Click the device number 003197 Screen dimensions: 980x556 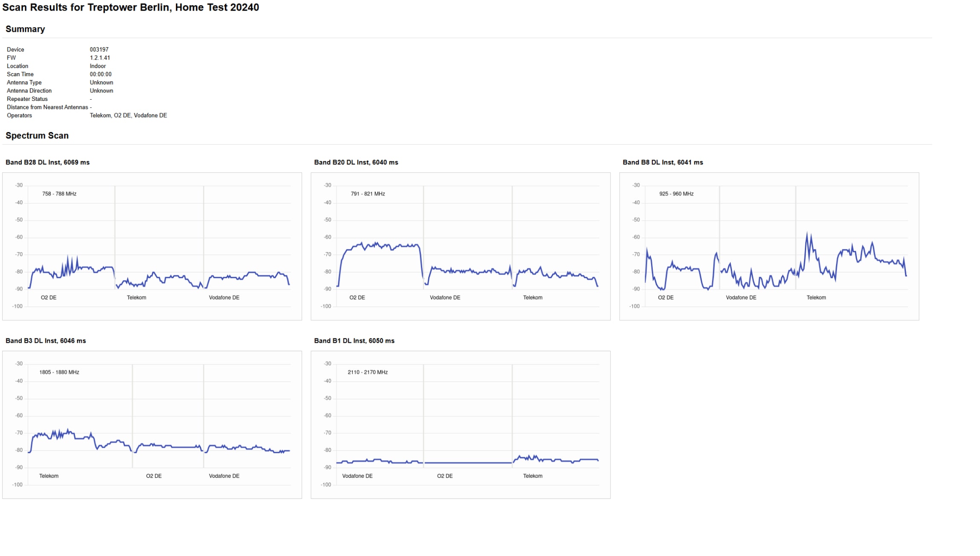coord(99,49)
